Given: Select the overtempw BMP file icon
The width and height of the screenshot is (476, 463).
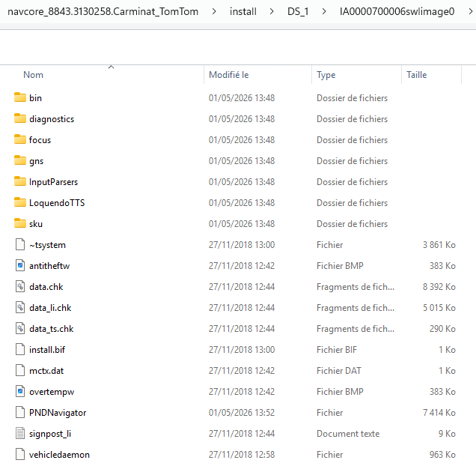Looking at the screenshot, I should coord(20,391).
